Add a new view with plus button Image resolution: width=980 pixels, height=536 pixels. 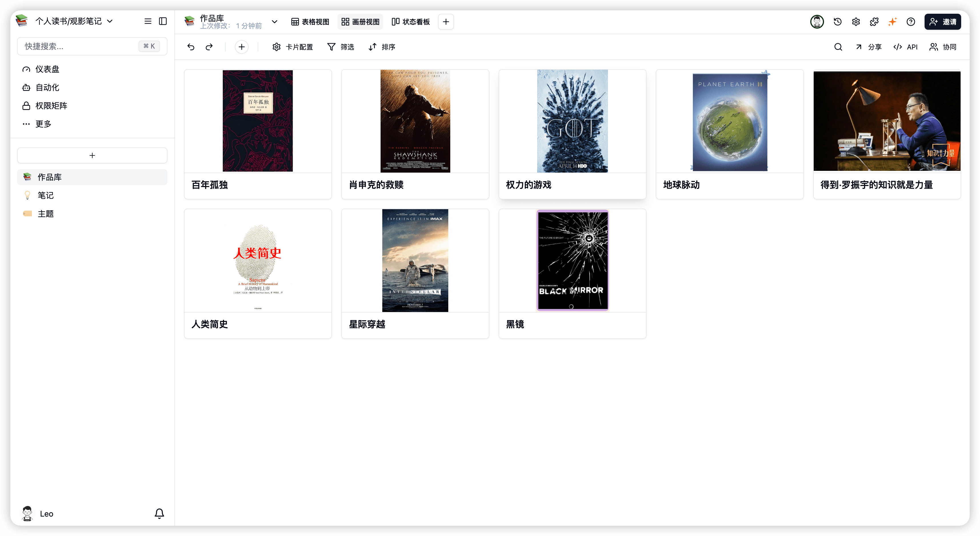pos(446,22)
